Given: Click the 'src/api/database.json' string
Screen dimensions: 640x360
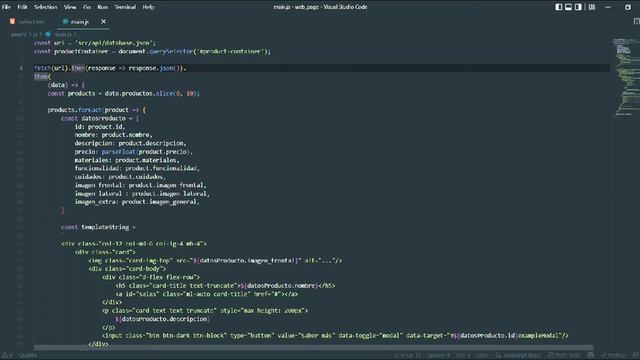Looking at the screenshot, I should [x=115, y=43].
